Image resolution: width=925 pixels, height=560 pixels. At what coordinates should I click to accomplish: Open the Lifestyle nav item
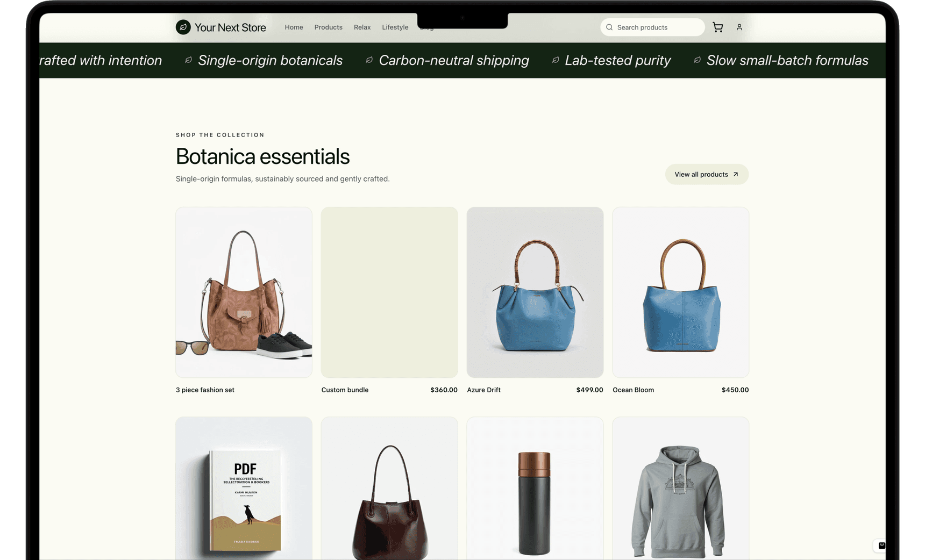pyautogui.click(x=395, y=27)
